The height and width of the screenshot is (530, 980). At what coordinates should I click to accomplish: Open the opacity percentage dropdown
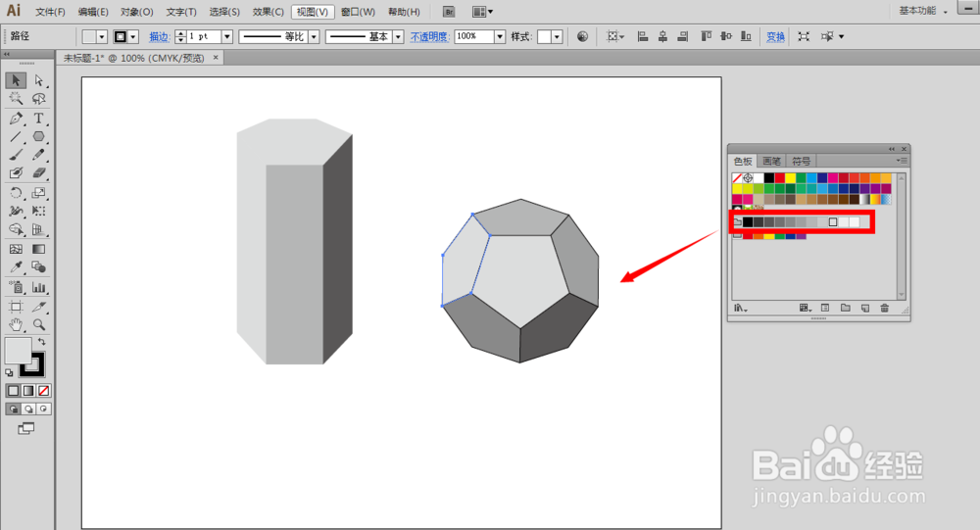click(x=500, y=37)
